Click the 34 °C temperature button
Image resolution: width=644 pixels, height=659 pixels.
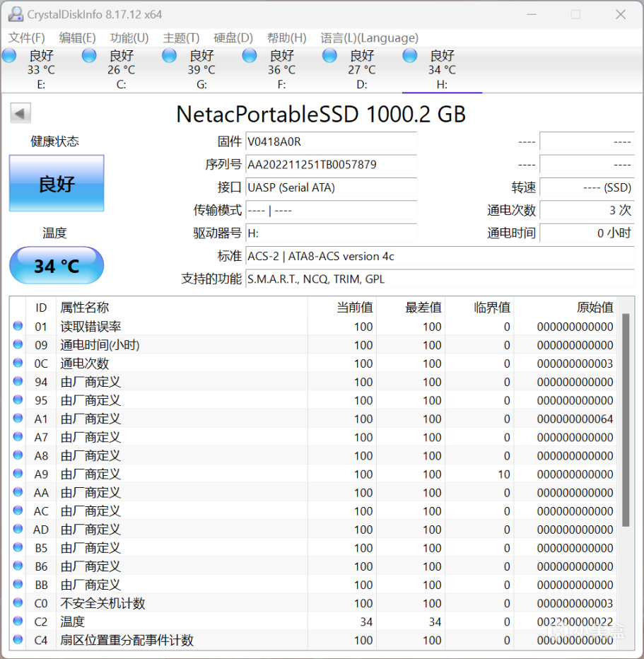click(57, 266)
